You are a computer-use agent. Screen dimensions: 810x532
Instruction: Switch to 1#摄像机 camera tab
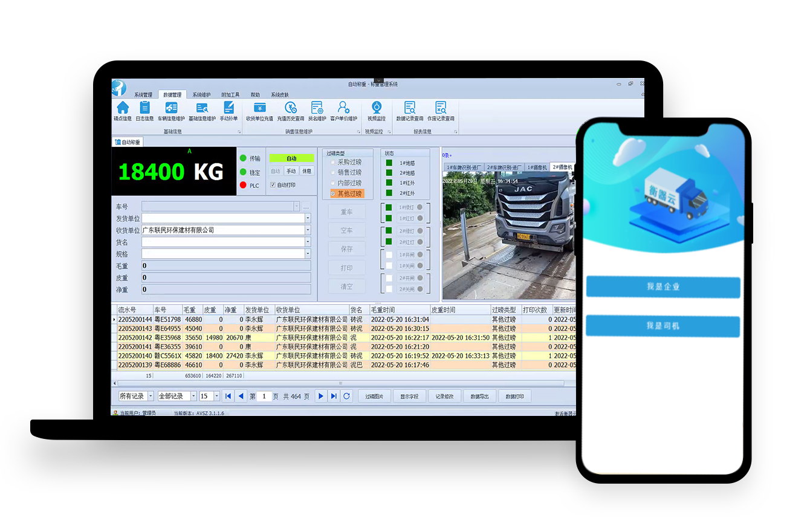(x=537, y=167)
